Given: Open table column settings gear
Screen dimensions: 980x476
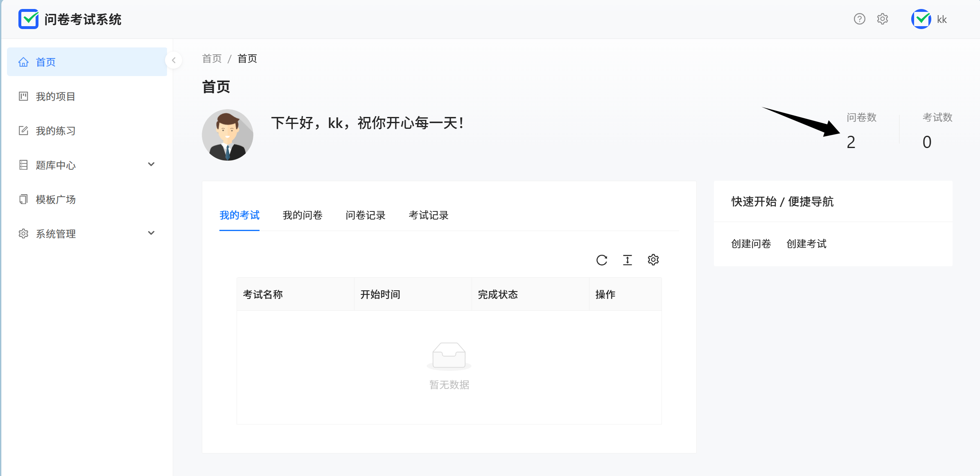Looking at the screenshot, I should [653, 260].
